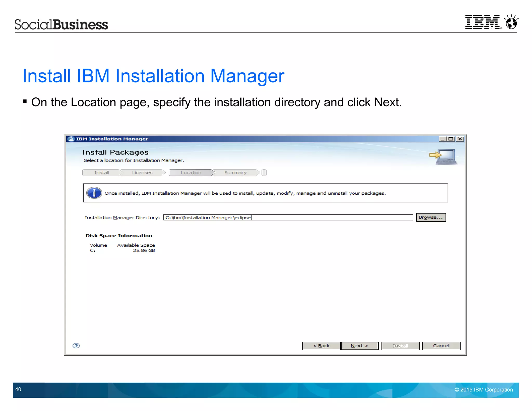Click the IBM Installation Manager title bar icon
The width and height of the screenshot is (532, 411).
click(71, 139)
